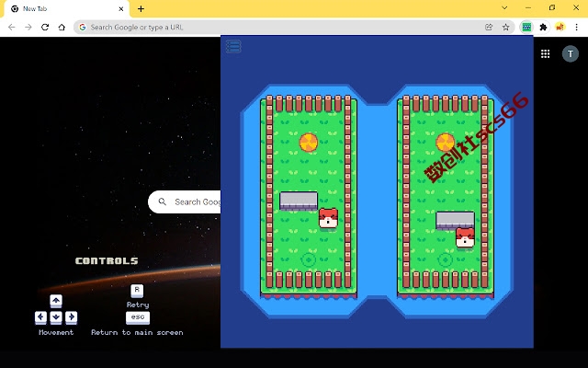Viewport: 588px width, 368px height.
Task: Click the left arrow movement key
Action: [x=40, y=317]
